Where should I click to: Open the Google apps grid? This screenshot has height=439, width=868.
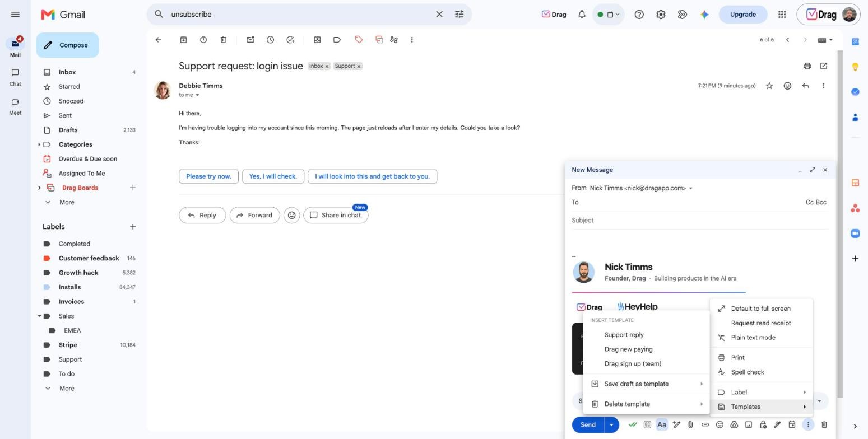[782, 15]
